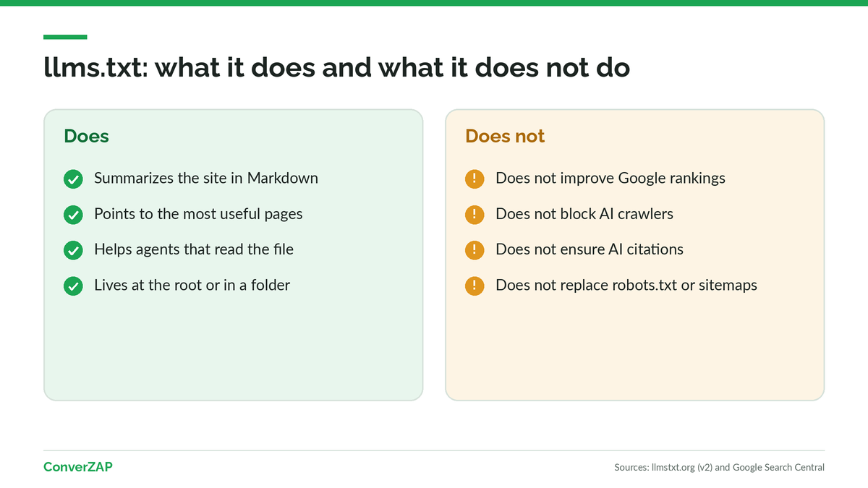Select the text "Does not replace robots.txt or sitemaps"

[x=626, y=285]
